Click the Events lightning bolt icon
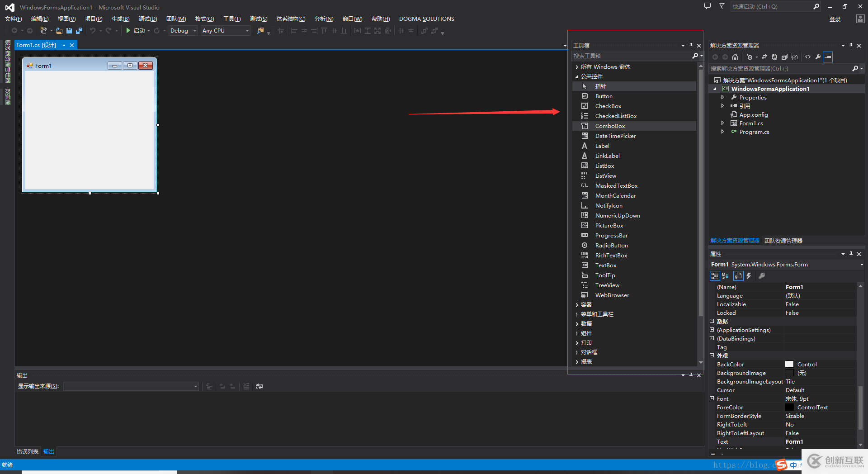 click(x=749, y=276)
